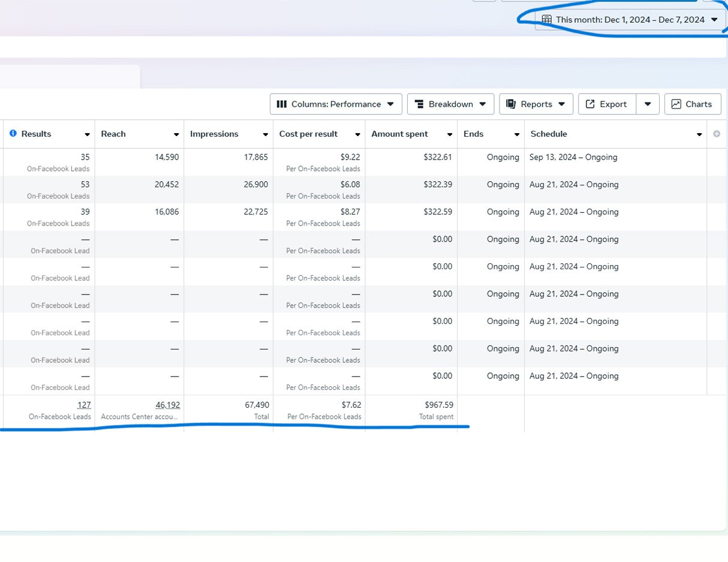Click the total Results value 127

(x=84, y=405)
